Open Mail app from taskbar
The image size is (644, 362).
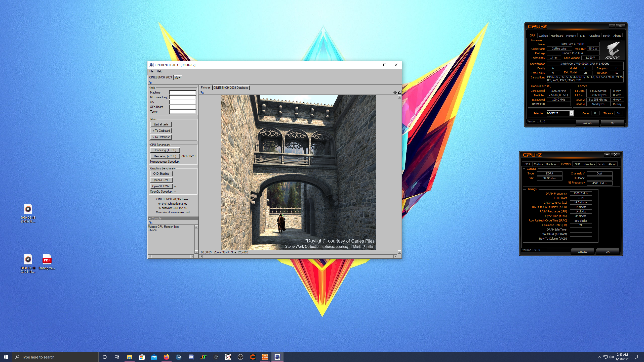(x=154, y=357)
